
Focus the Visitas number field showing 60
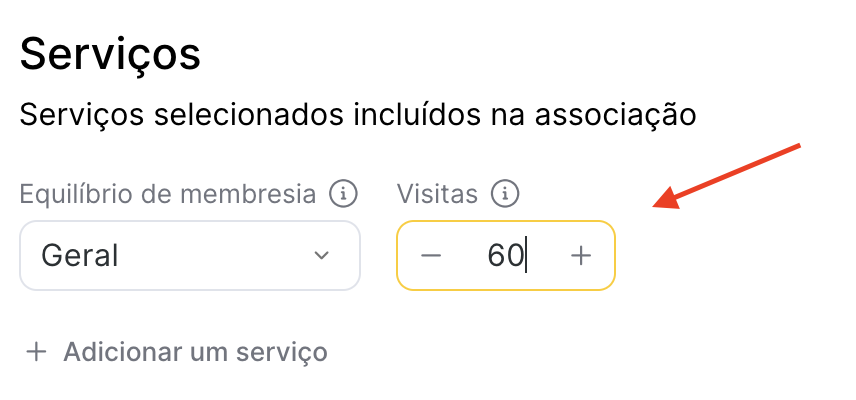pyautogui.click(x=506, y=255)
